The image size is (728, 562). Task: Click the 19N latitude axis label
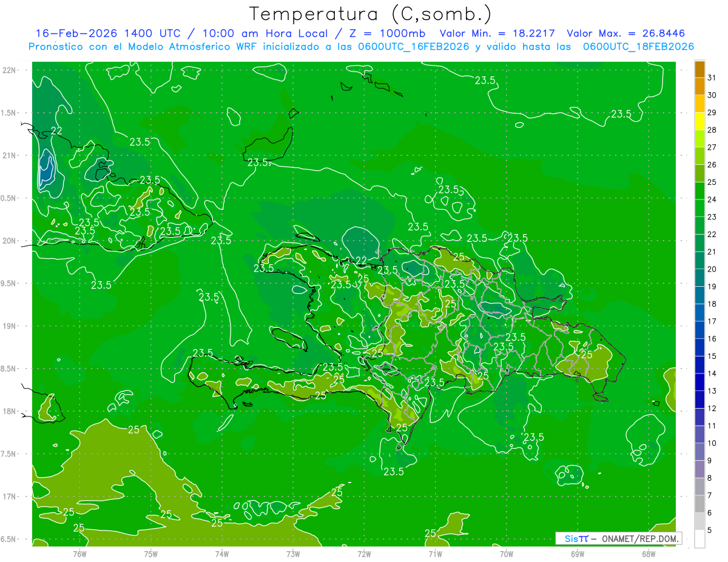10,326
